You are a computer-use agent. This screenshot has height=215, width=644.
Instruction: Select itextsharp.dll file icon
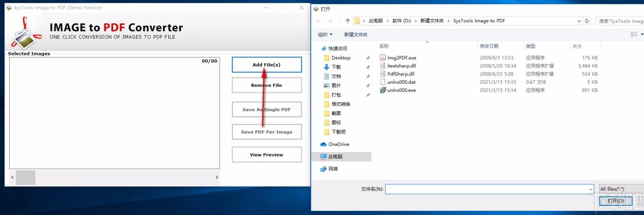(x=383, y=66)
